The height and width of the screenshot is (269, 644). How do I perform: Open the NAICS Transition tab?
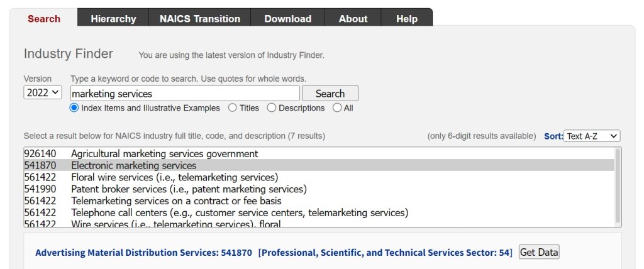[200, 18]
